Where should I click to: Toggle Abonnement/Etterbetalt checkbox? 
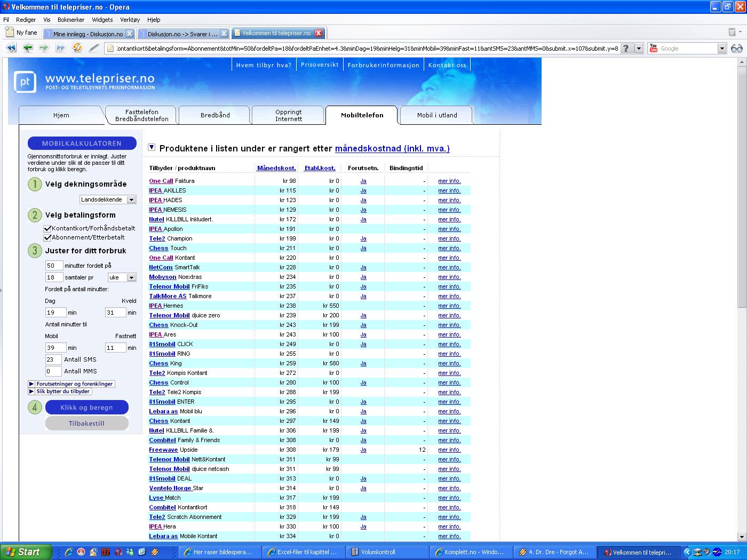47,238
